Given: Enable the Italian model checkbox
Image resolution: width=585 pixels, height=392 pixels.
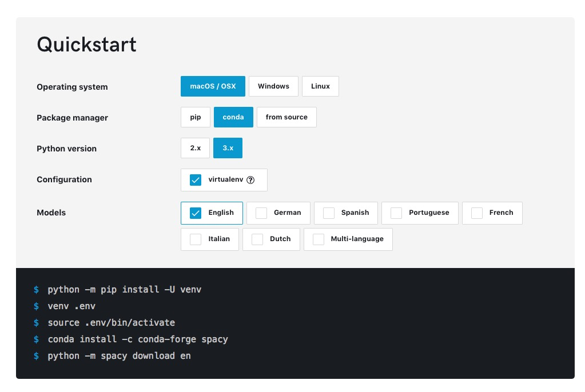Looking at the screenshot, I should (x=196, y=239).
